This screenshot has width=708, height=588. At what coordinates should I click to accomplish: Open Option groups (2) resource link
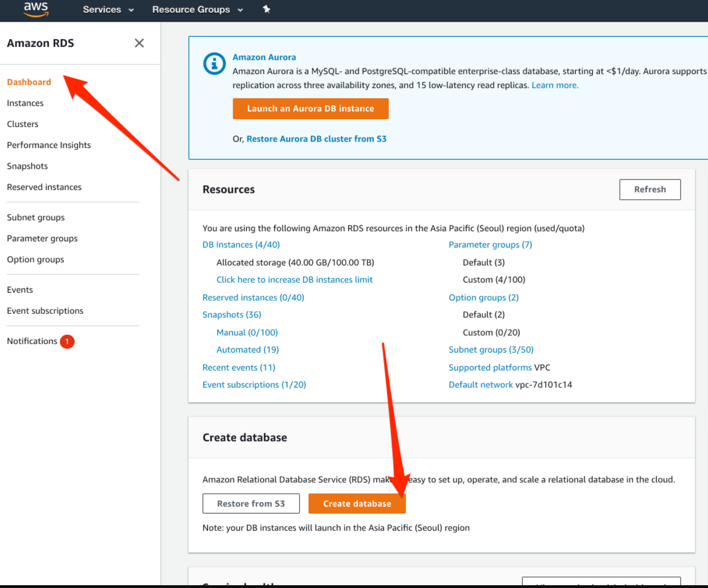[x=484, y=297]
